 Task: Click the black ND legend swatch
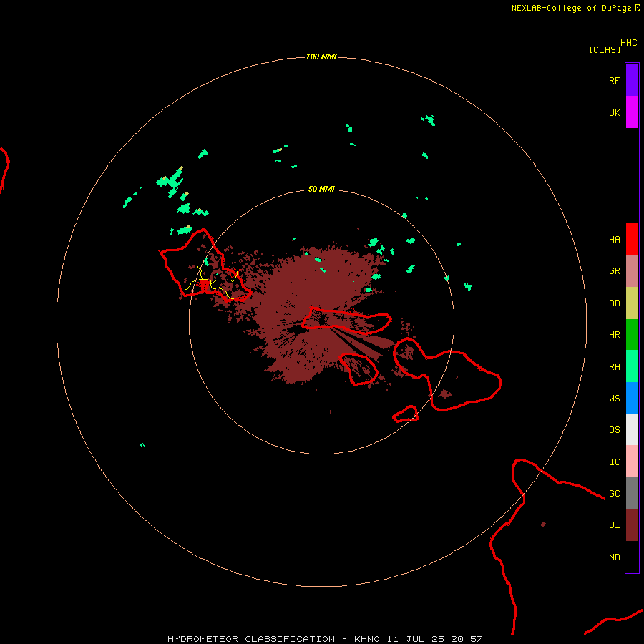632,557
